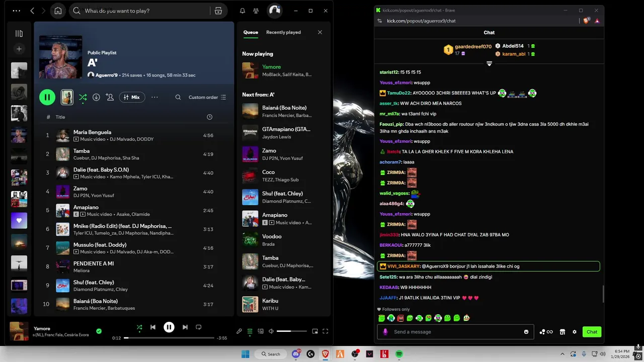Open playlist more options ellipsis
Viewport: 644px width, 362px height.
click(x=154, y=97)
